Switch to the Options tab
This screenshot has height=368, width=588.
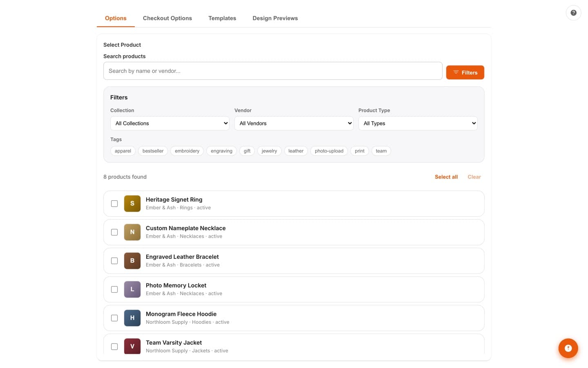[x=116, y=18]
